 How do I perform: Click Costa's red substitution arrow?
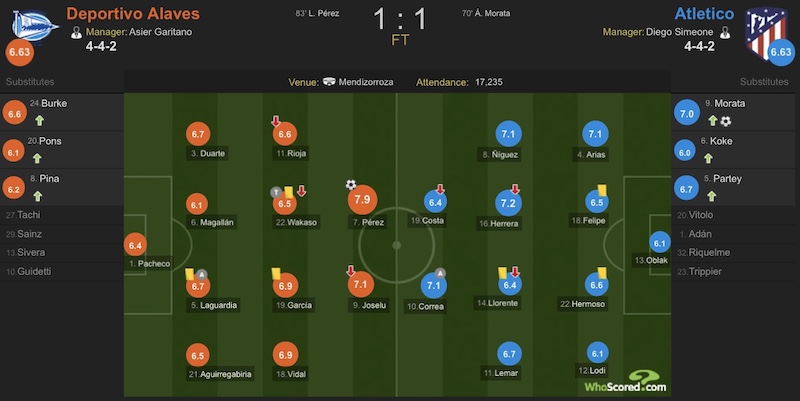click(x=440, y=189)
